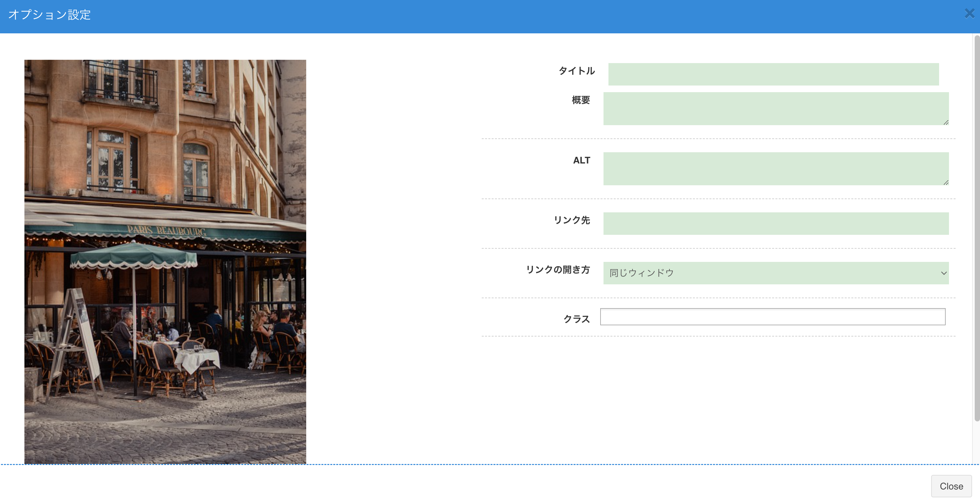Click the クラス input field

[773, 317]
